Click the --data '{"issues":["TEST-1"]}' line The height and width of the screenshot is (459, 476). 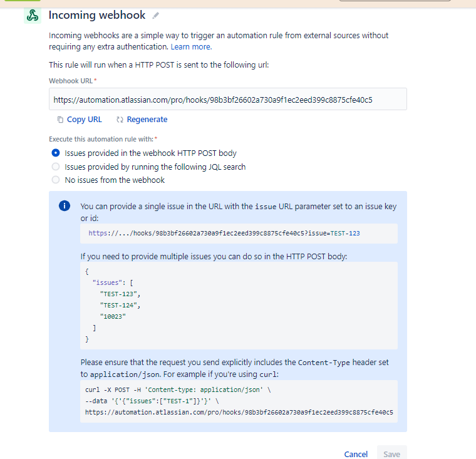pyautogui.click(x=152, y=401)
